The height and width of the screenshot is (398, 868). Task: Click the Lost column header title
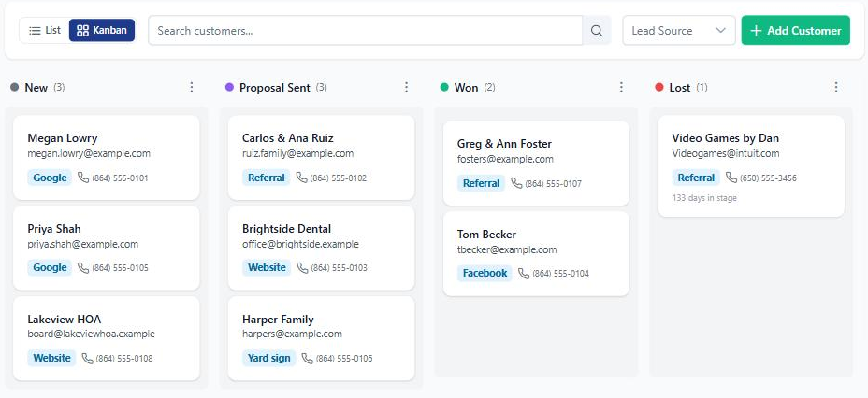[x=680, y=87]
